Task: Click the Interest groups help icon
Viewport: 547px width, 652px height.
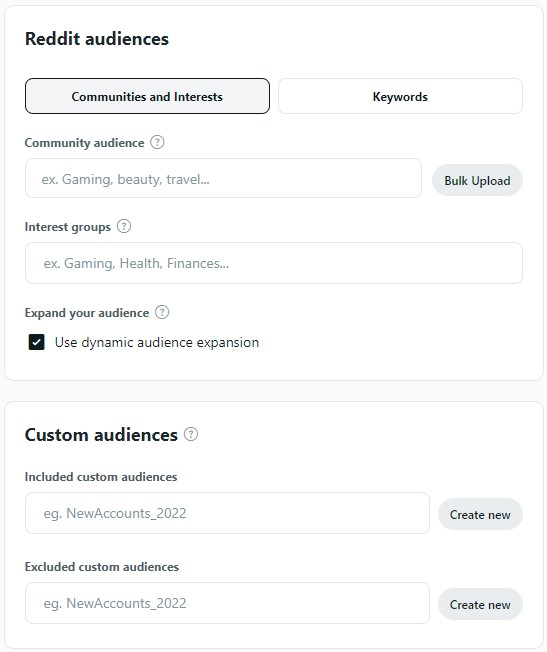Action: pyautogui.click(x=124, y=227)
